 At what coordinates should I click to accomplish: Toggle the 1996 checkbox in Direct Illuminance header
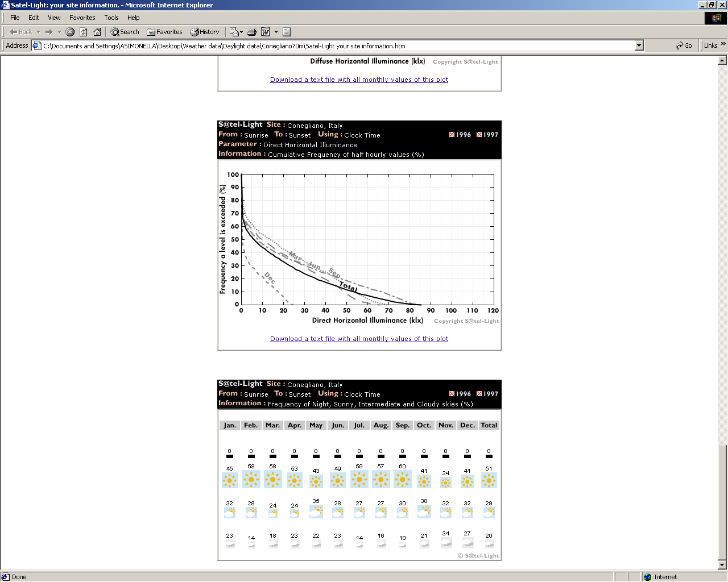point(452,135)
